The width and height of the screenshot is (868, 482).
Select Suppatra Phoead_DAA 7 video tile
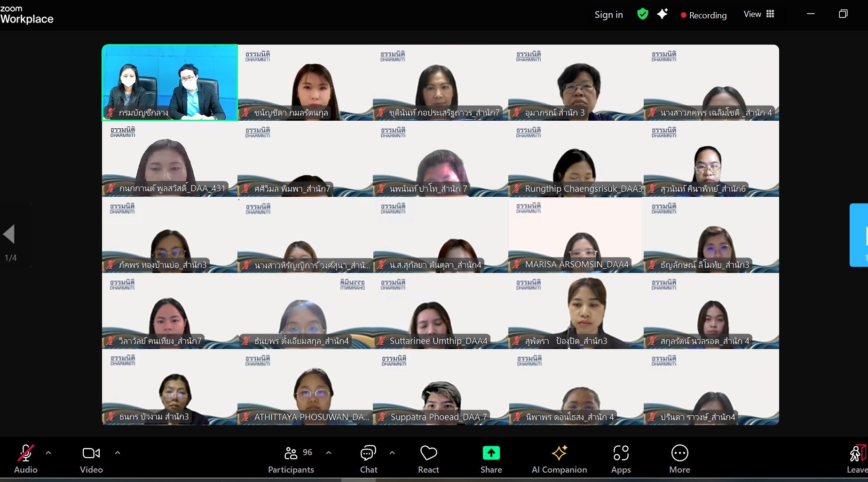pyautogui.click(x=441, y=387)
